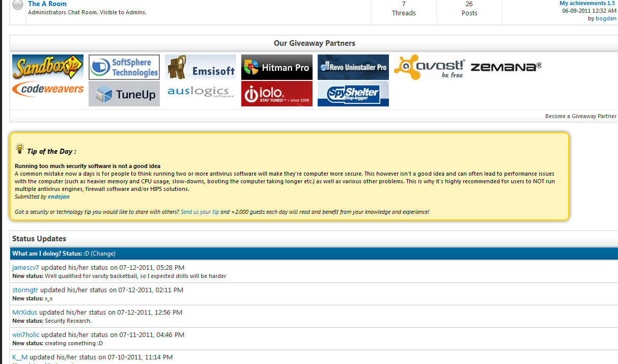Viewport: 618px width, 364px height.
Task: Click the Tip of the Day lightbulb icon
Action: pos(20,149)
